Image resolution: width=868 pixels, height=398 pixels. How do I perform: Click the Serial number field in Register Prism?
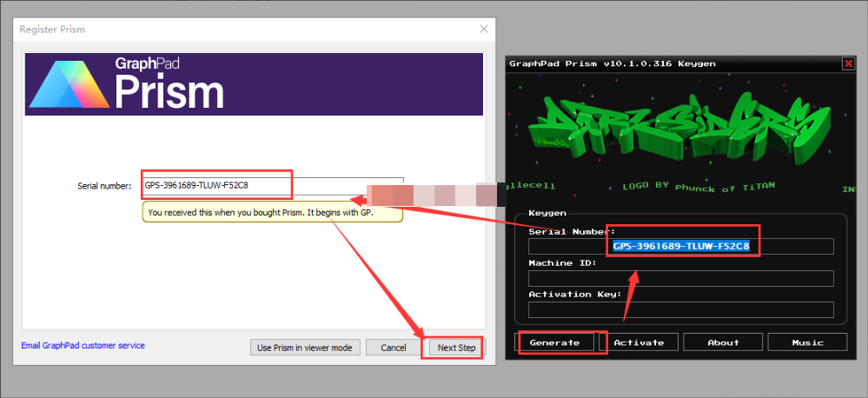click(273, 185)
